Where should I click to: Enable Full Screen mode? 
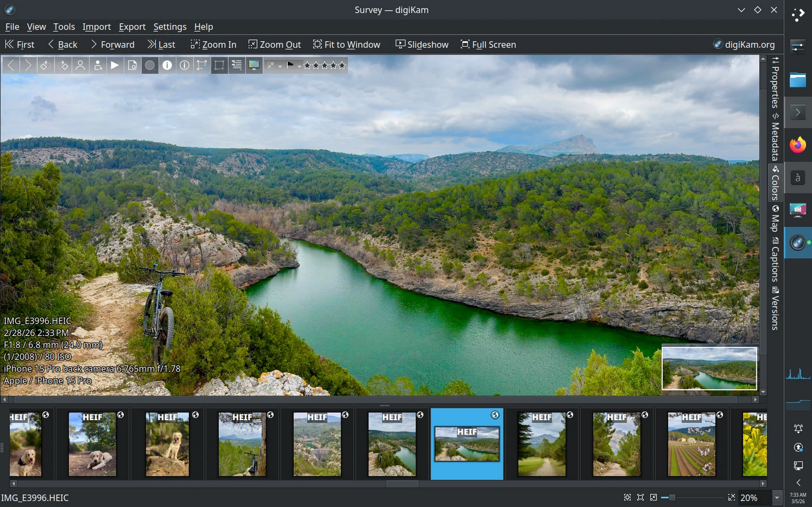[487, 44]
